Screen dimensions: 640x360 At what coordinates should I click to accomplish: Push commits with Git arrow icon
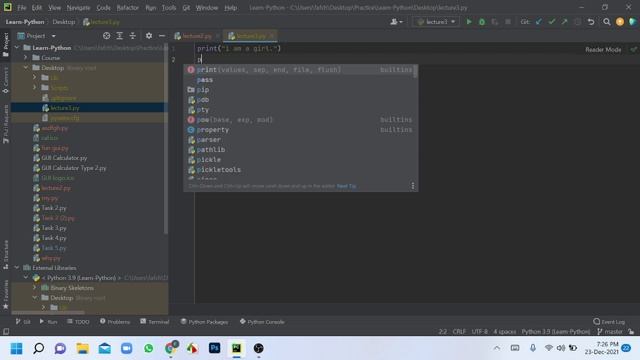click(564, 22)
